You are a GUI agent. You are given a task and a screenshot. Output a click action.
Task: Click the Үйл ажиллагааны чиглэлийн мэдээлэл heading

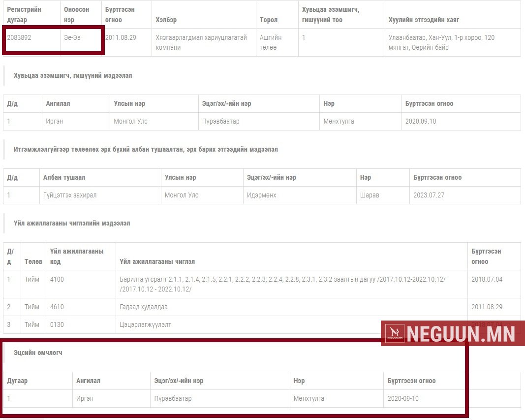72,224
